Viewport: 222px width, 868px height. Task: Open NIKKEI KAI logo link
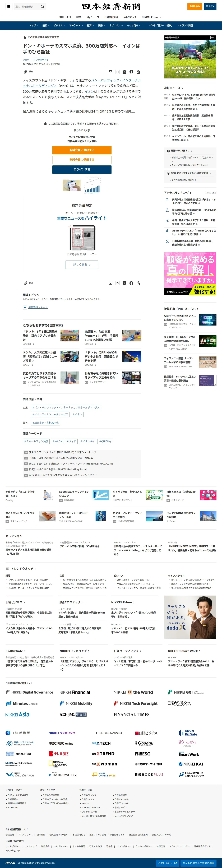pos(191,764)
